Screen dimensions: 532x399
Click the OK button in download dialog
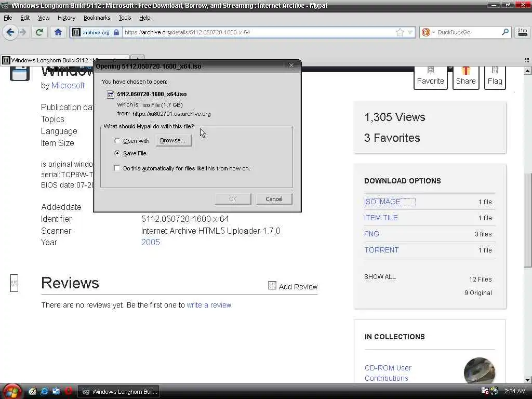click(233, 199)
